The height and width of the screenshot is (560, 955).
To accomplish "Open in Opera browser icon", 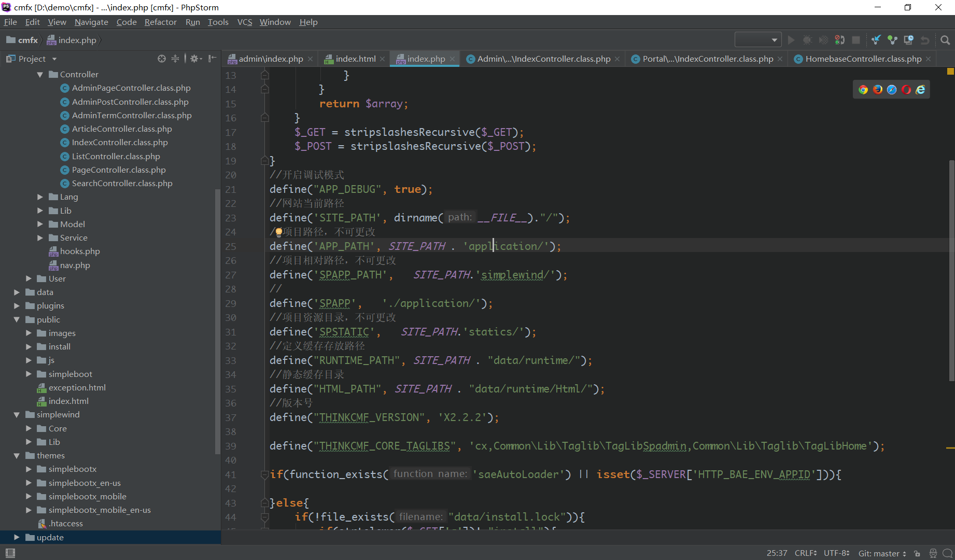I will tap(906, 90).
